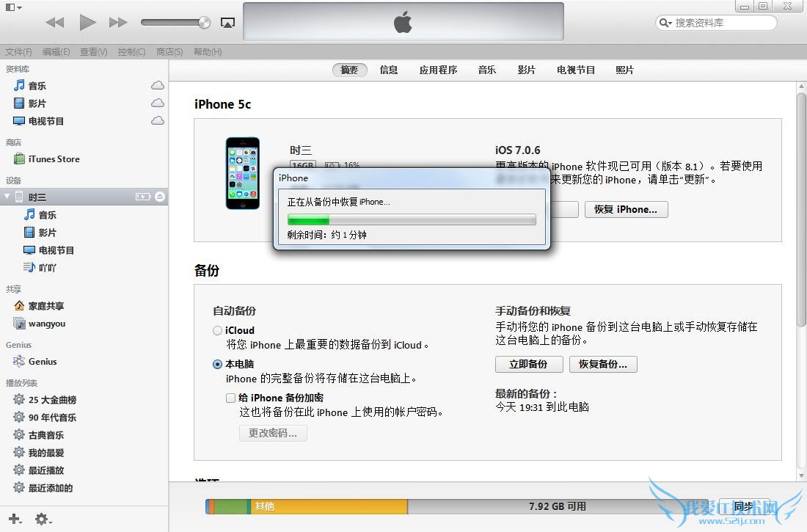Click the Play button in the toolbar
The width and height of the screenshot is (807, 532).
(x=86, y=22)
